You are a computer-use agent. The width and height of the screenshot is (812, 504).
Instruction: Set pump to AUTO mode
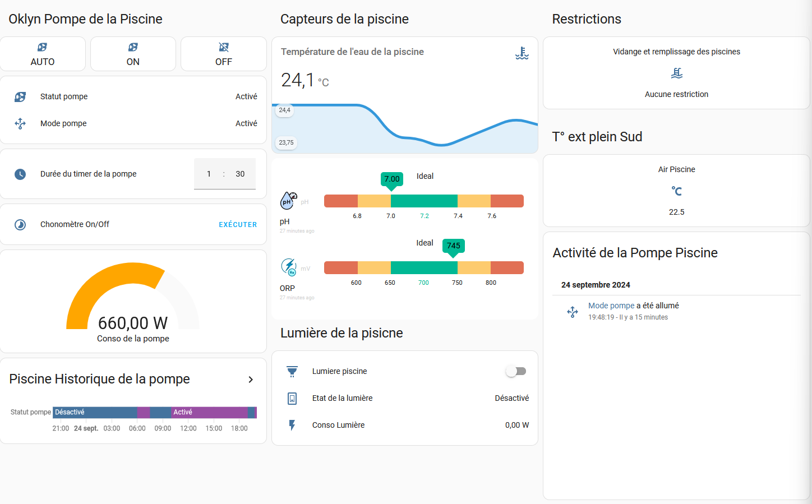[43, 54]
